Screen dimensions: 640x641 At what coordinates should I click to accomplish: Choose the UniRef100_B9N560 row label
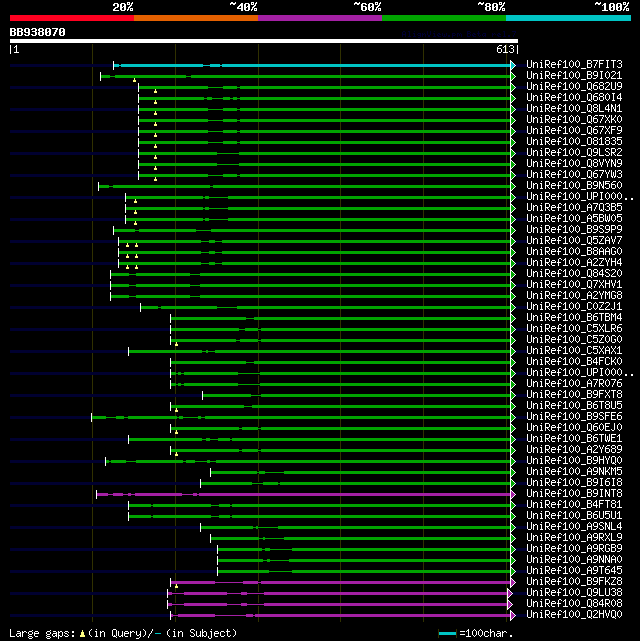(574, 186)
